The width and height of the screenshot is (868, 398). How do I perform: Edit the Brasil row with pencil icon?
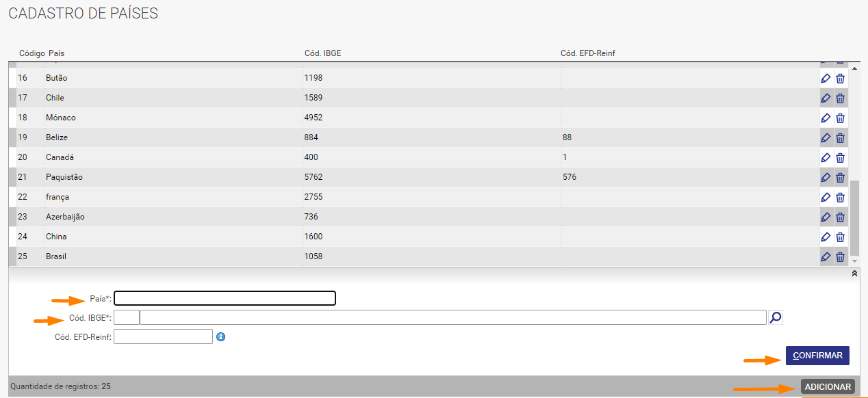pyautogui.click(x=826, y=257)
